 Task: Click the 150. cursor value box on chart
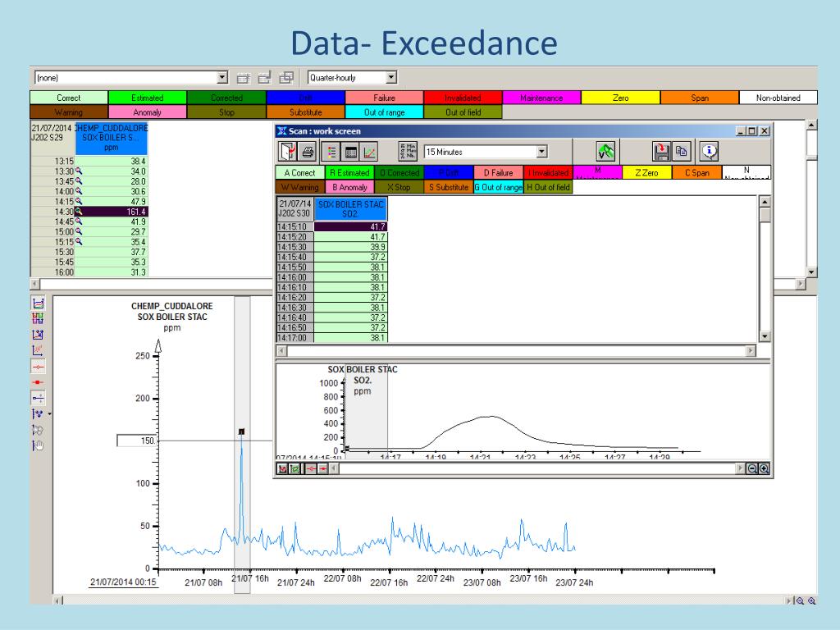click(137, 441)
